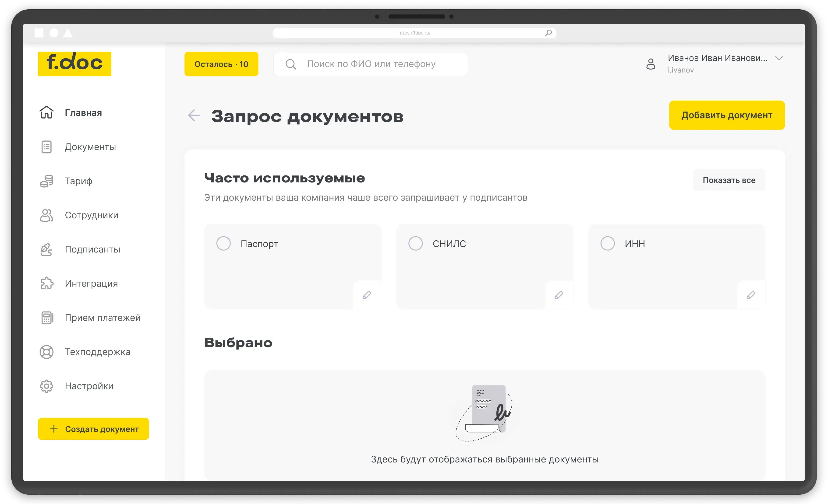828x504 pixels.
Task: Click the pencil edit icon on Паспорт card
Action: (x=367, y=295)
